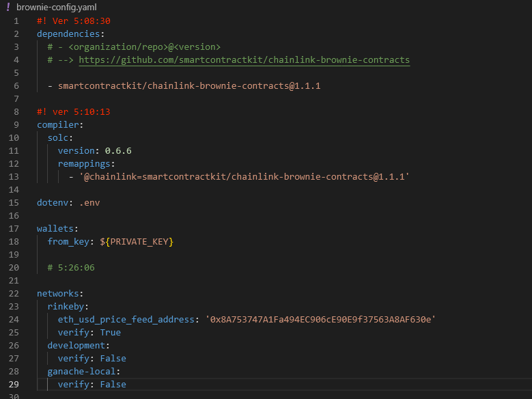Click the '#! ver 5:10:13' comment
This screenshot has width=532, height=399.
(74, 112)
